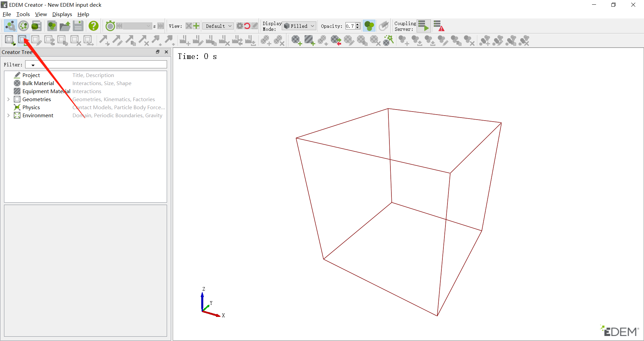Click the delete factory X icon
This screenshot has height=341, width=644.
pos(224,40)
